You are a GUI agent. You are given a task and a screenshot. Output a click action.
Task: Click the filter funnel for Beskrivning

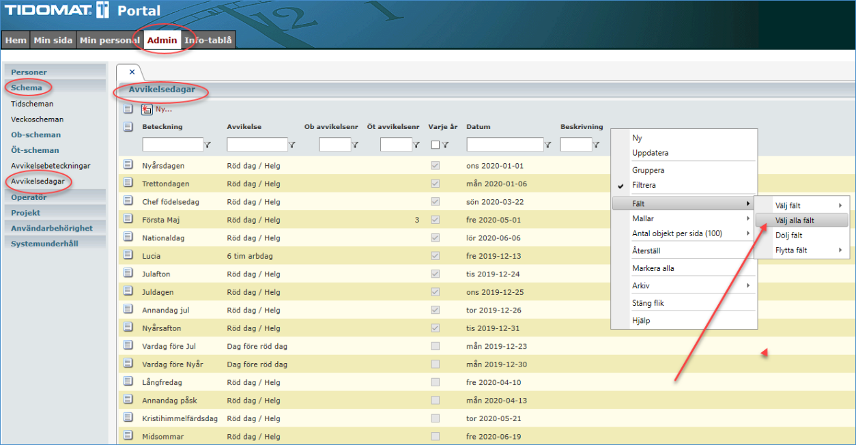(596, 145)
